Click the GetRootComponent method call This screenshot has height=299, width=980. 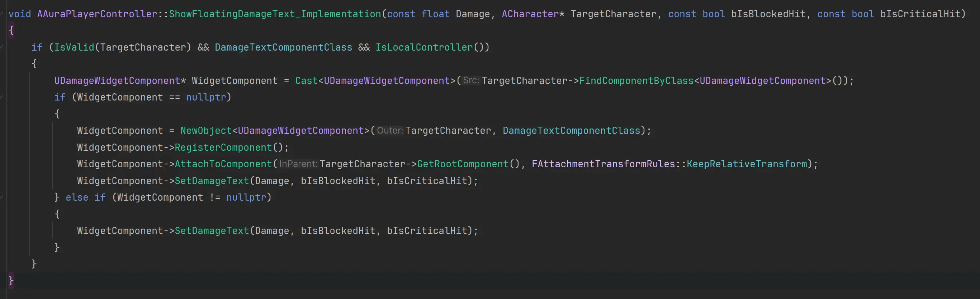click(x=463, y=164)
